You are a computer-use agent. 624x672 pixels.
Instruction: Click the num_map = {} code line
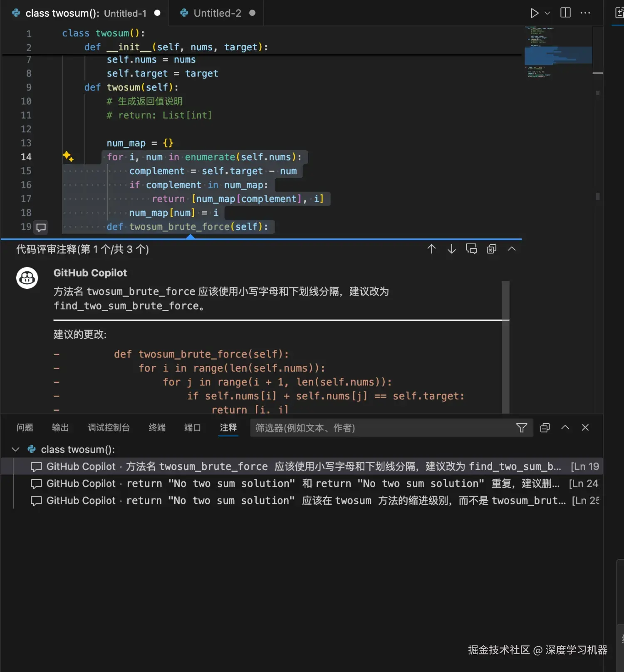tap(140, 143)
